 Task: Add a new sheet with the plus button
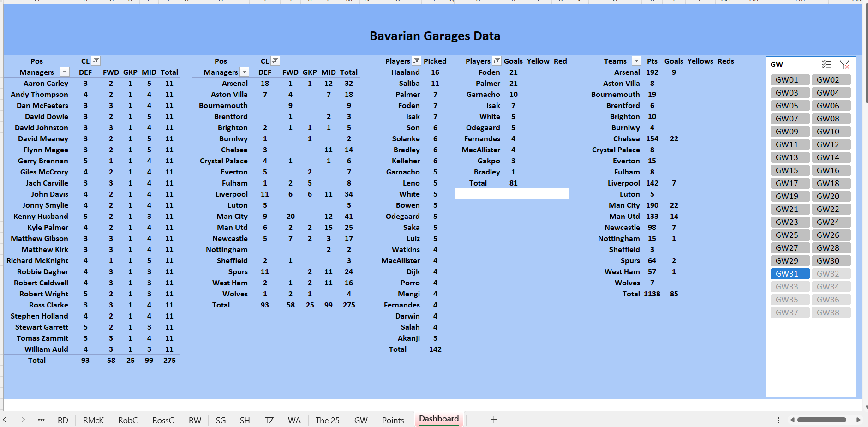click(x=494, y=420)
